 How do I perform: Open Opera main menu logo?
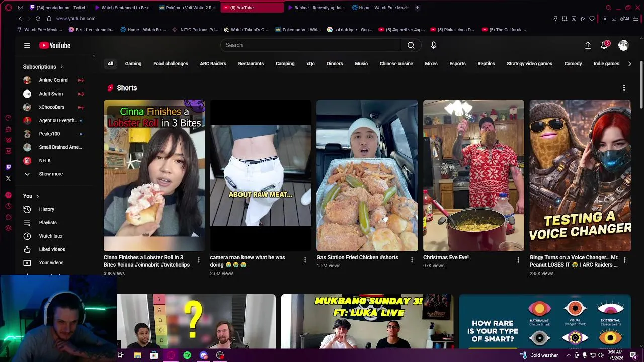tap(8, 8)
